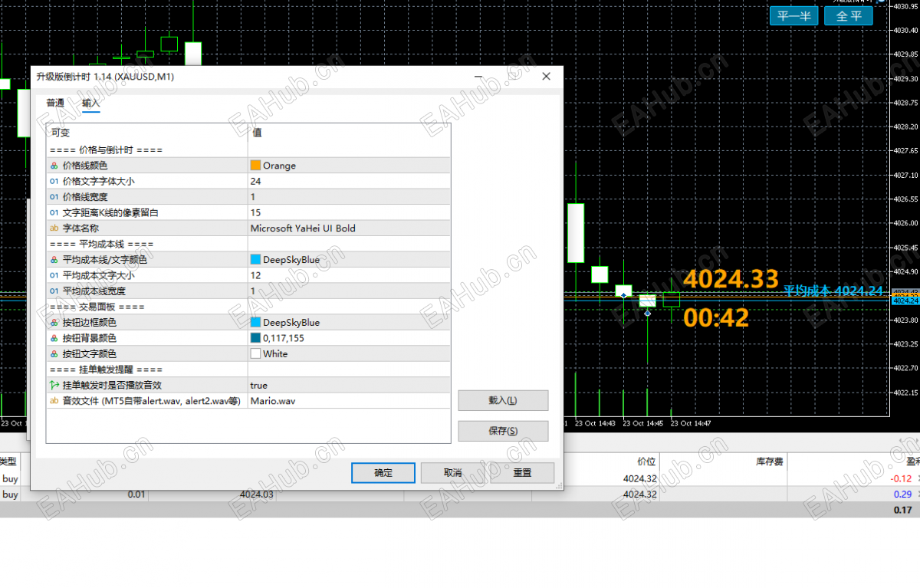Click the color-type icon beside 按钮文字颜色

click(54, 354)
